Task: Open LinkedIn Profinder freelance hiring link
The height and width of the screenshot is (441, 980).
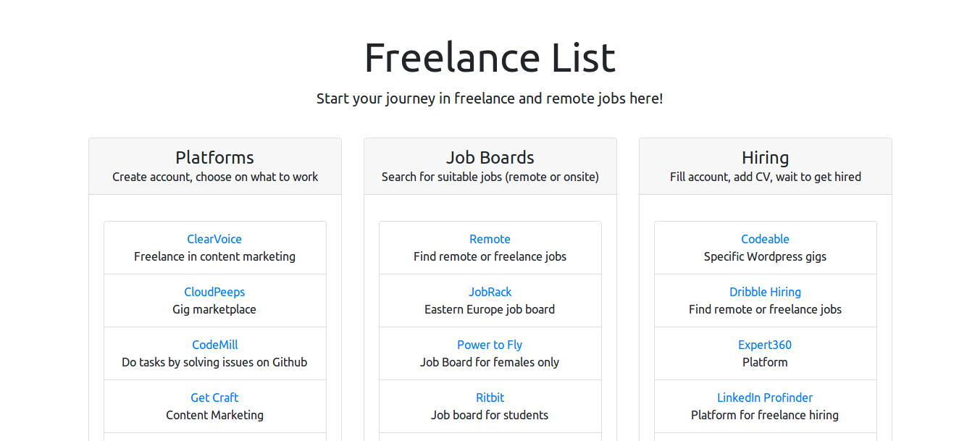Action: click(x=765, y=398)
